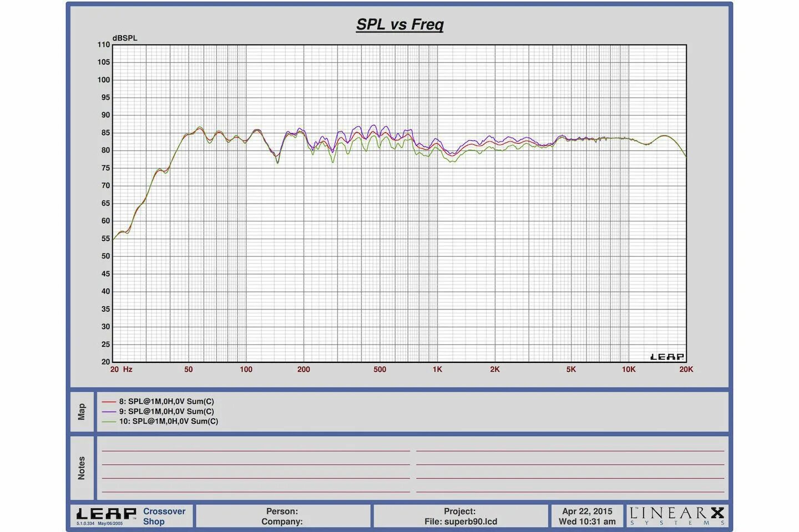Click the '85' dBSPL axis value
This screenshot has width=799, height=532.
point(105,133)
